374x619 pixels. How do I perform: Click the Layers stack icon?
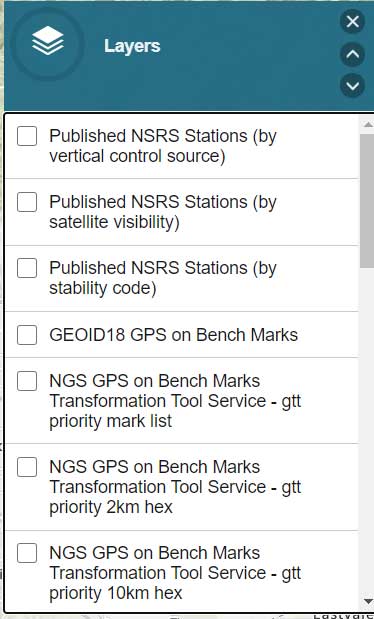47,41
